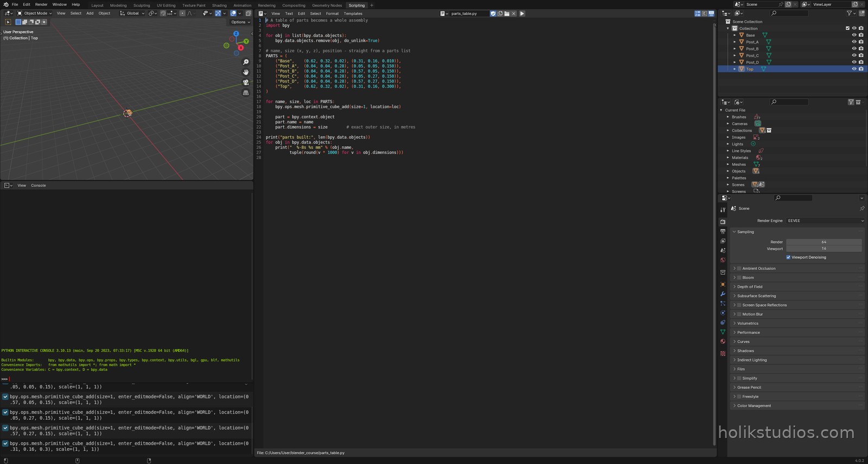
Task: Open the viewport Options button
Action: (x=240, y=22)
